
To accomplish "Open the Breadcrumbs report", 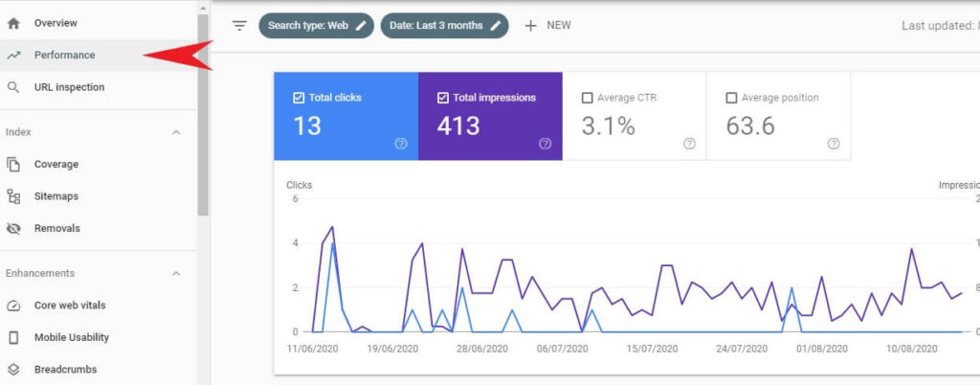I will pyautogui.click(x=99, y=370).
